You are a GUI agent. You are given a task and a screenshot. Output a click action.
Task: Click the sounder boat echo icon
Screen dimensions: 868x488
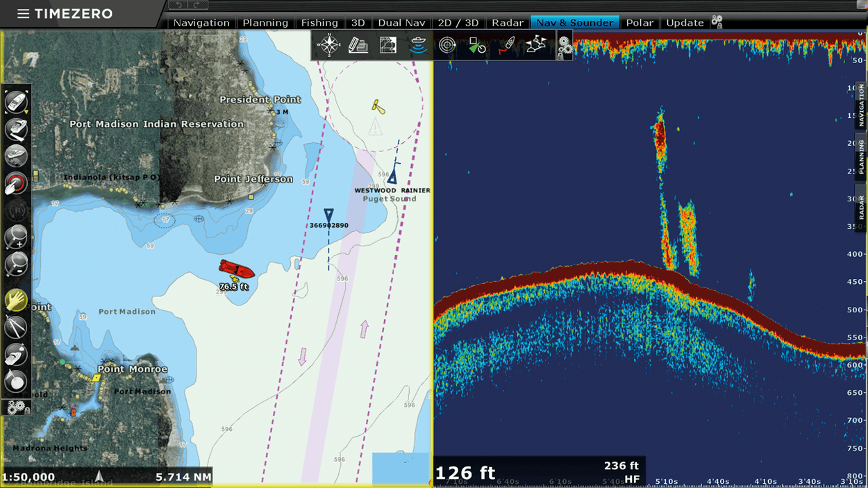pos(417,44)
